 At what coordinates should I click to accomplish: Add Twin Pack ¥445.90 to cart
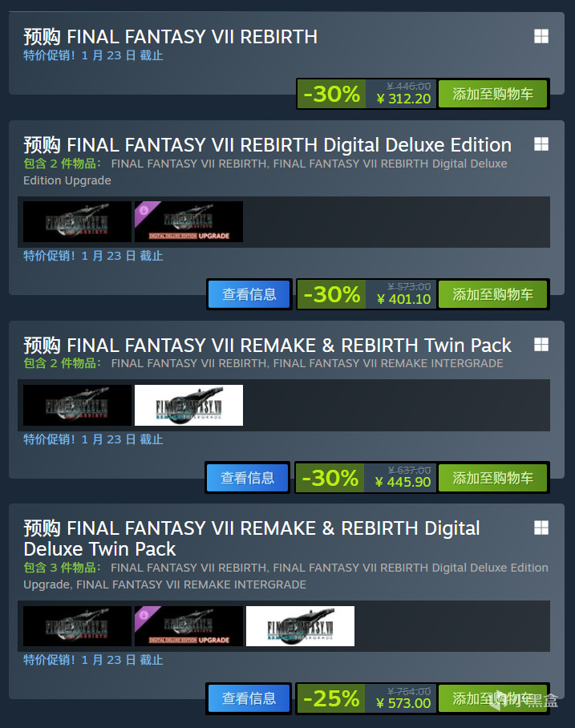492,478
